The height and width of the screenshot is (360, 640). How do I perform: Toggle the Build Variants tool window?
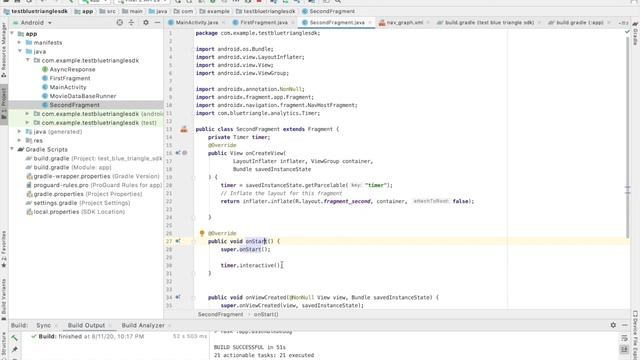point(4,300)
